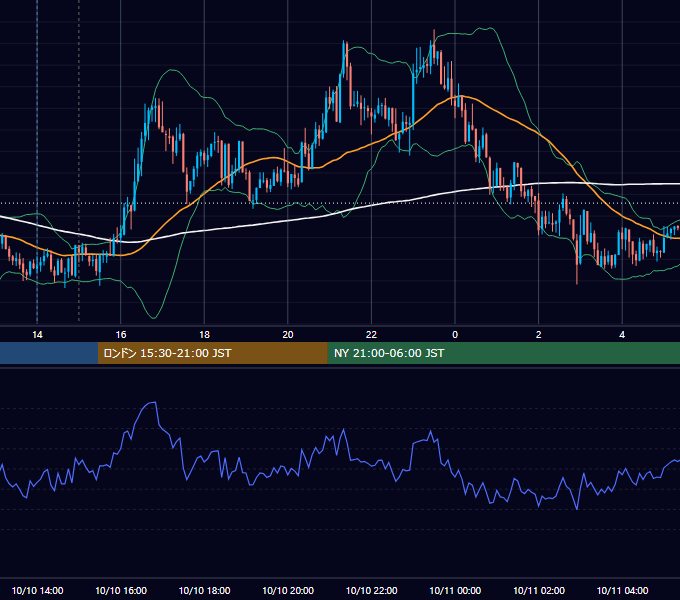
Task: Click the 10/10 18:00 time label
Action: (x=204, y=590)
